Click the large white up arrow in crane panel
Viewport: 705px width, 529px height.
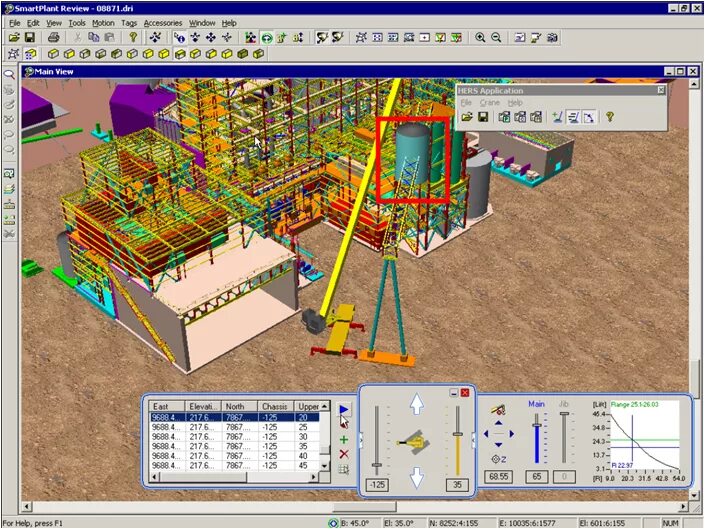[417, 404]
